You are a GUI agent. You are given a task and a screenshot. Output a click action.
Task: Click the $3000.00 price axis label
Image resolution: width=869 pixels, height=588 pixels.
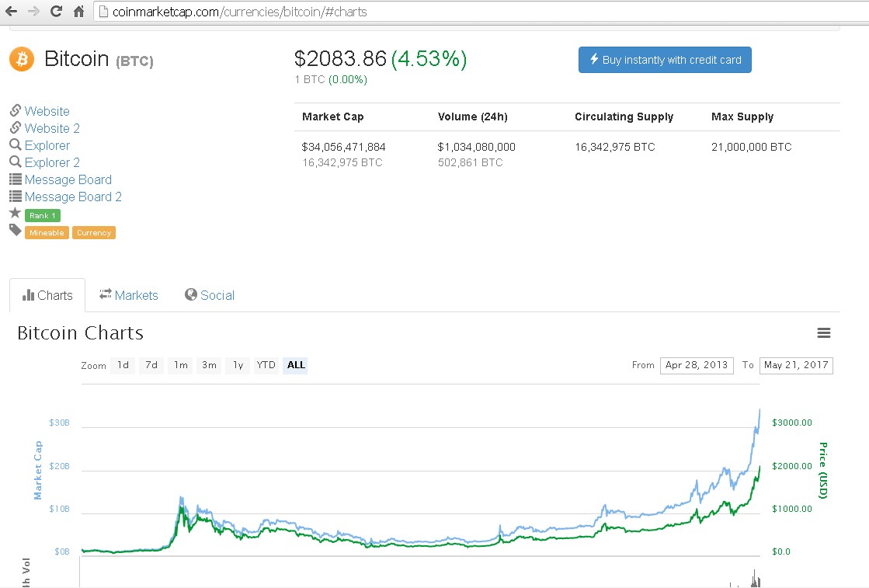pos(792,423)
